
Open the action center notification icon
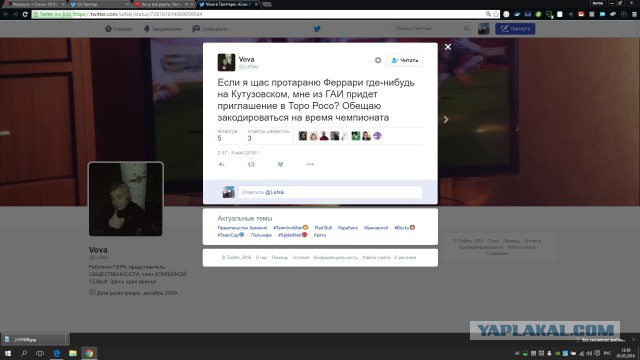(597, 353)
